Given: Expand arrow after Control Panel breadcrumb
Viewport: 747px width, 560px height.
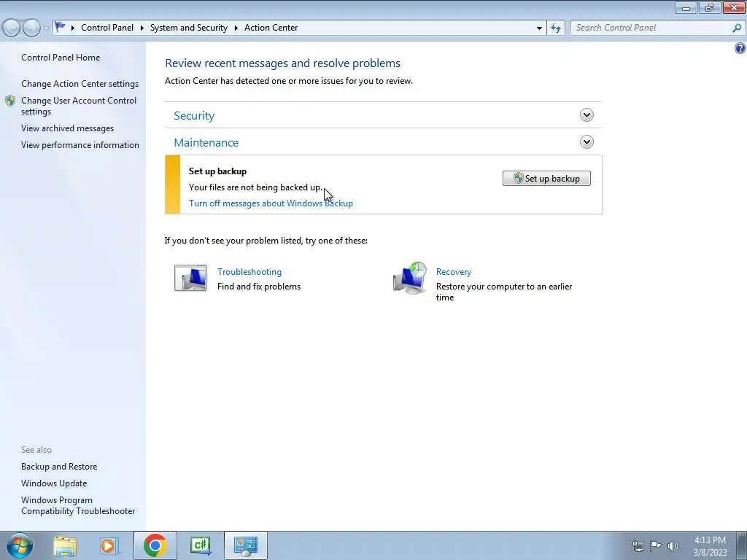Looking at the screenshot, I should (142, 28).
